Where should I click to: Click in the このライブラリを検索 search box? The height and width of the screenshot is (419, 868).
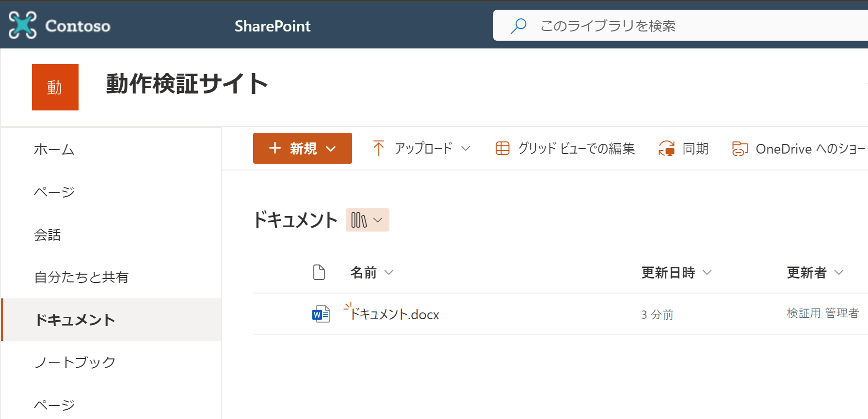(x=680, y=26)
